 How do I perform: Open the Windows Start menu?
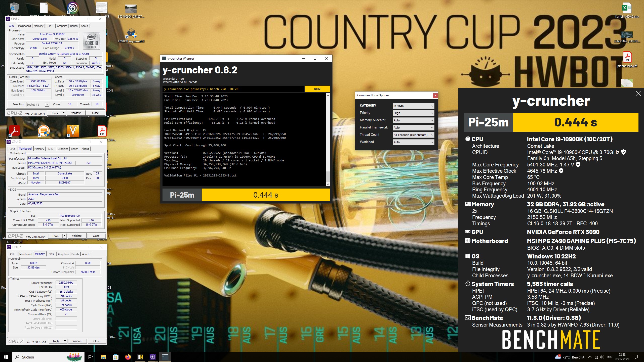[x=6, y=357]
